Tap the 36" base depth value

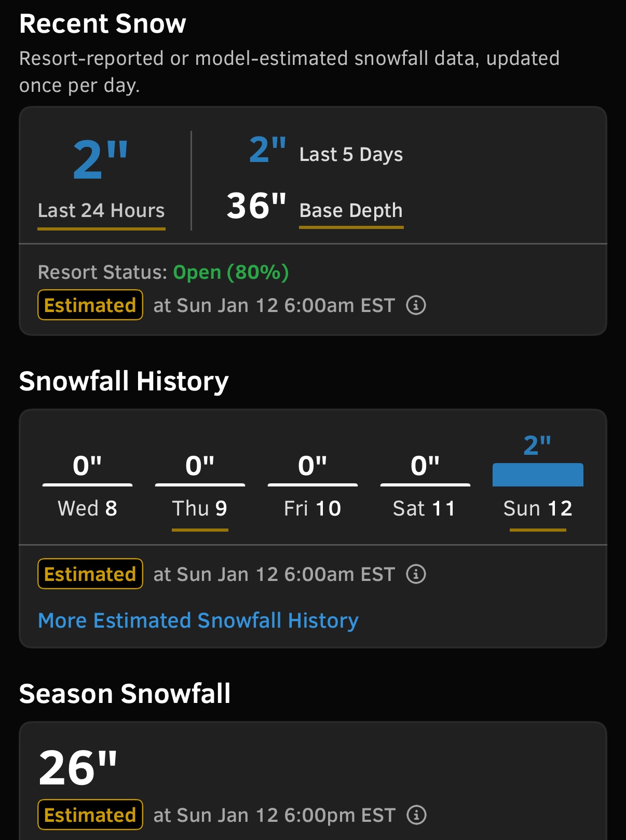(x=256, y=206)
